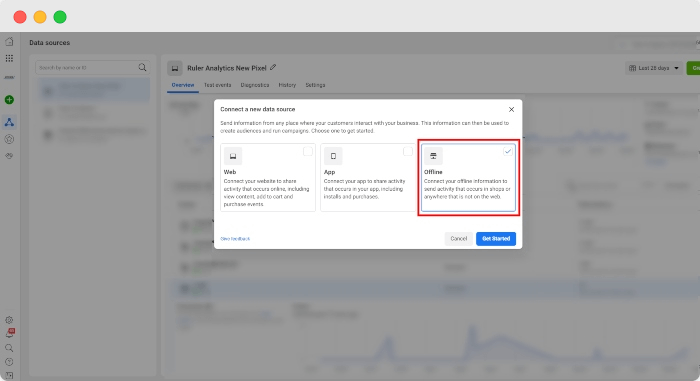The width and height of the screenshot is (700, 381).
Task: Open the Give feedback link
Action: 235,239
